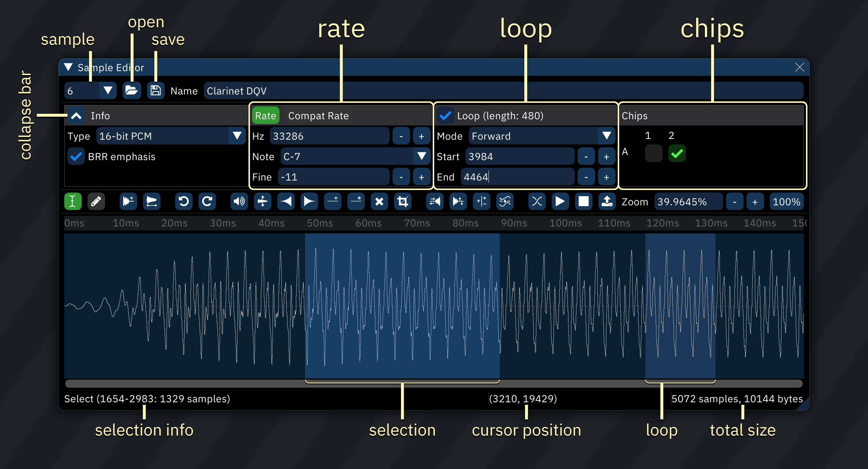Switch Rate panel to Compat Rate
Viewport: 868px width, 469px height.
click(x=318, y=116)
